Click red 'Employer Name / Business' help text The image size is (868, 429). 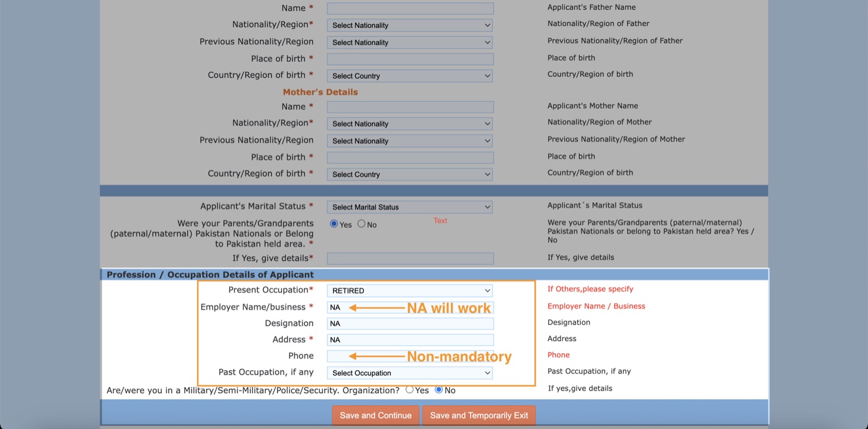(596, 306)
